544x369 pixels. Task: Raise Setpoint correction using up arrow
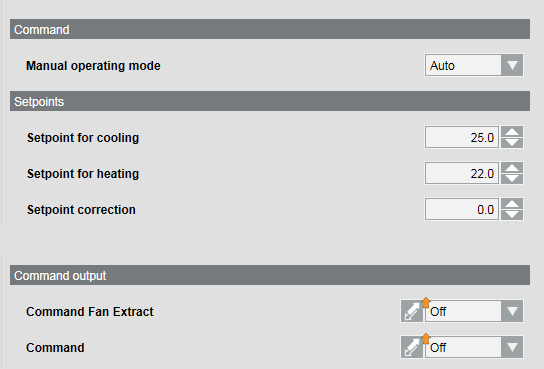point(512,204)
